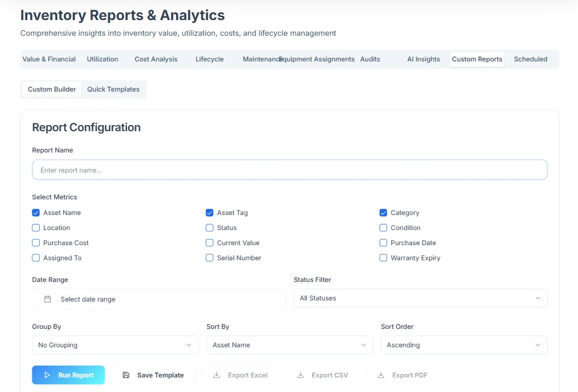The width and height of the screenshot is (578, 392).
Task: Open the Select date range picker
Action: [x=159, y=299]
